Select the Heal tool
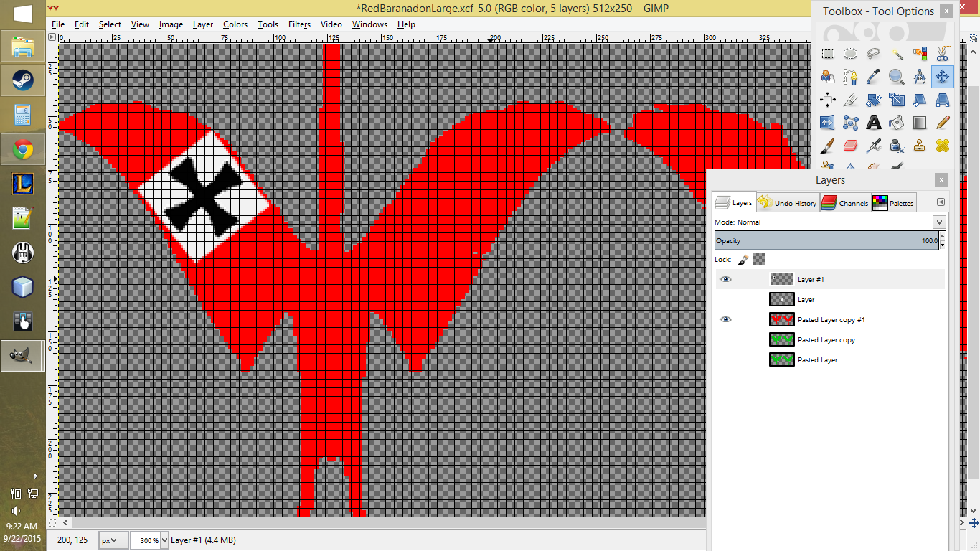Screen dimensions: 980x551 tap(943, 146)
